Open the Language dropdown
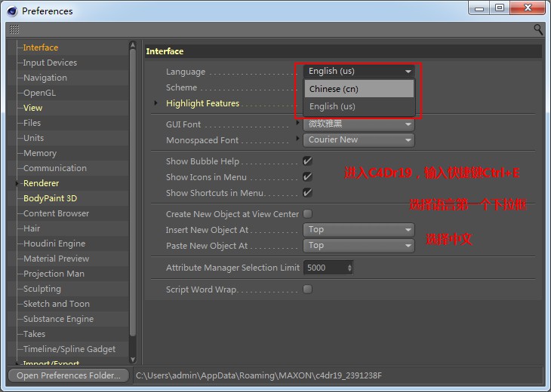The width and height of the screenshot is (551, 392). (359, 72)
